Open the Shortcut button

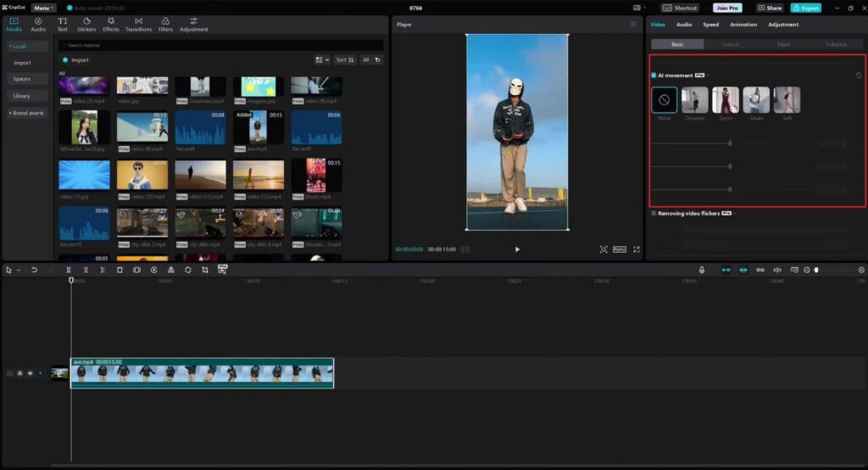click(680, 8)
